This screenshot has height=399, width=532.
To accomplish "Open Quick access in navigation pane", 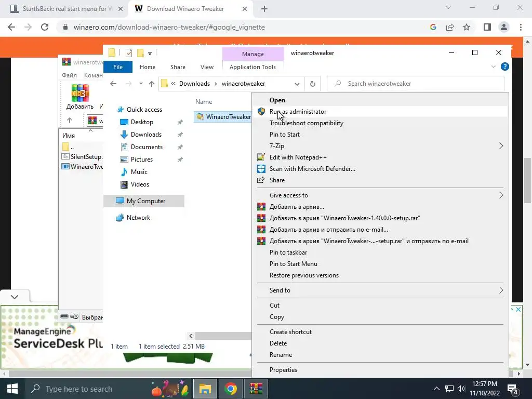I will coord(144,109).
